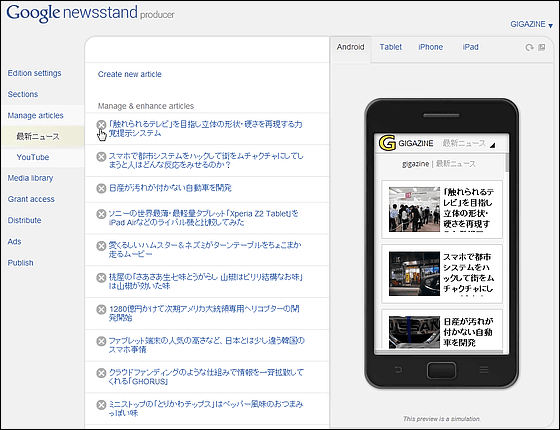This screenshot has height=430, width=560.
Task: Click Create new article link
Action: click(130, 74)
